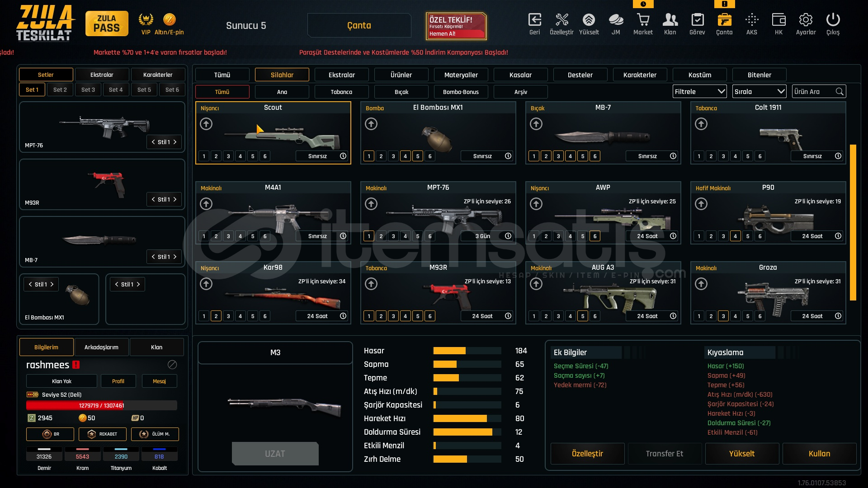Click the Geri back icon
The width and height of the screenshot is (868, 488).
(534, 20)
